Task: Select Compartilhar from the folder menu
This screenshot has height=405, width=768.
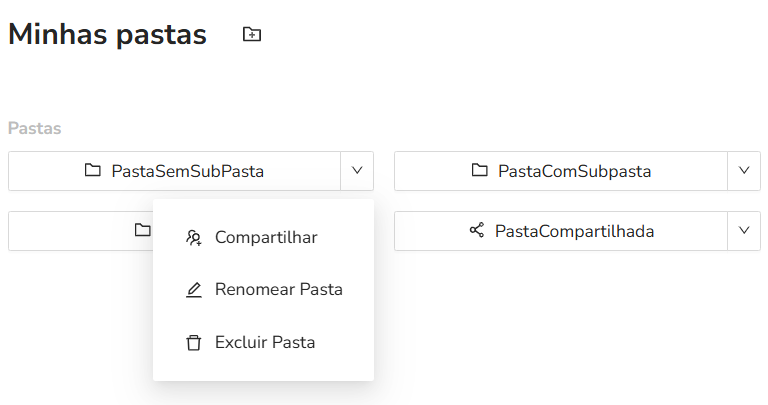Action: point(266,238)
